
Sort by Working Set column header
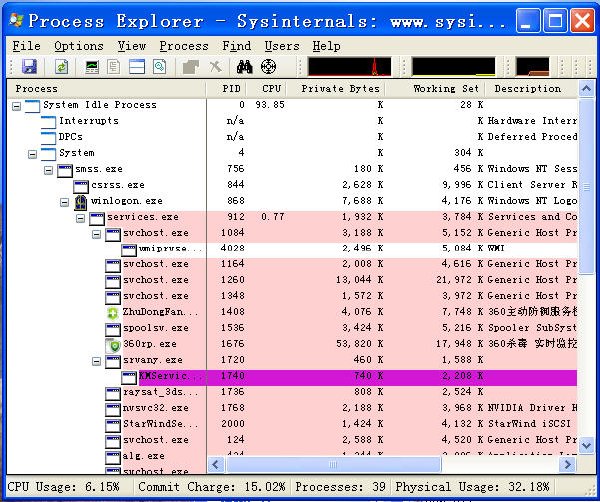pos(435,89)
